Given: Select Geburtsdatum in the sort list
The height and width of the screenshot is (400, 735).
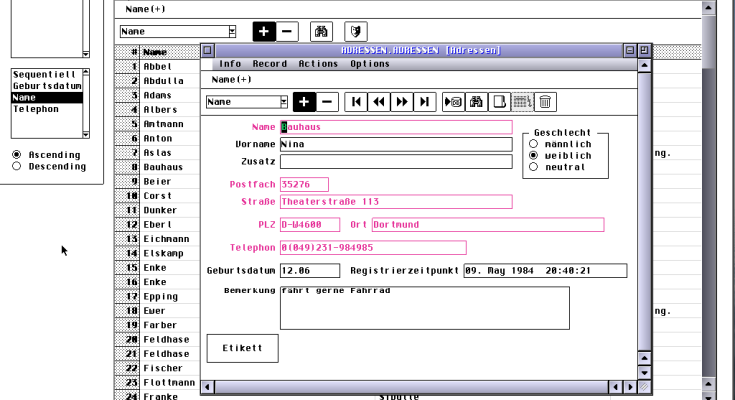Looking at the screenshot, I should coord(48,86).
